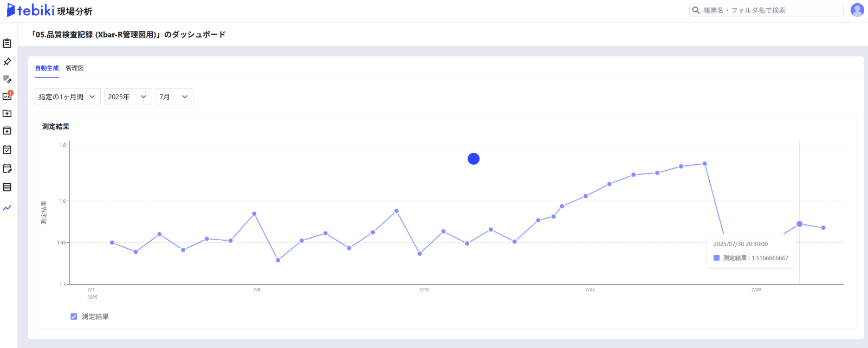Open the calendar edit icon in sidebar

(x=7, y=169)
